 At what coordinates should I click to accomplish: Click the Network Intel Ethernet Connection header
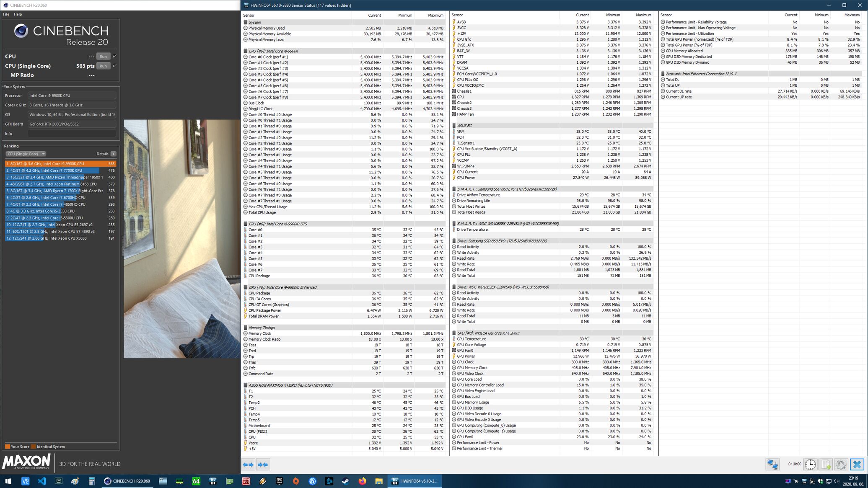click(761, 74)
